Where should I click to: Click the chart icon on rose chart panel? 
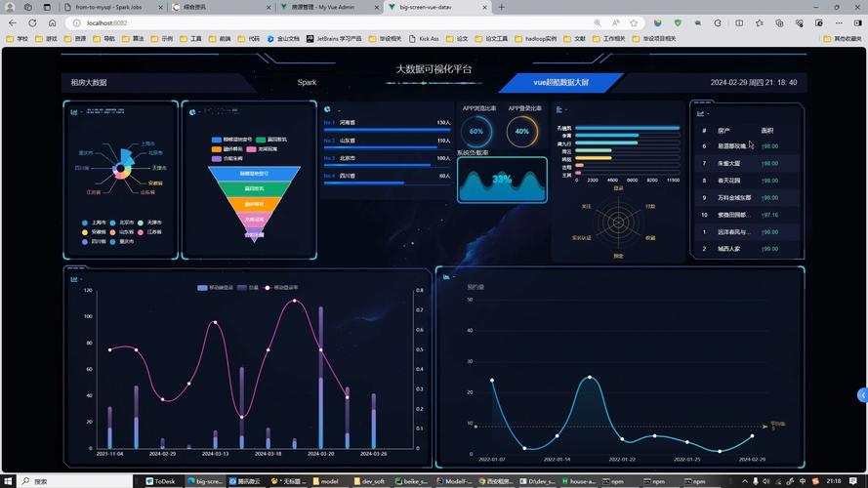pyautogui.click(x=73, y=112)
